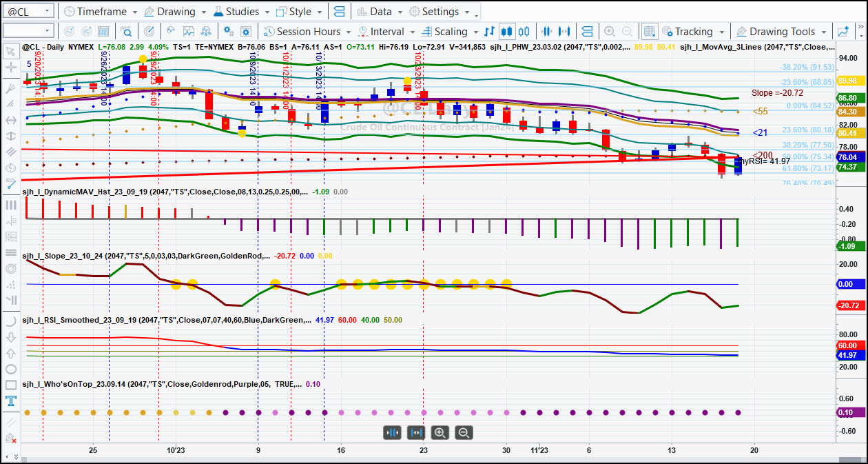
Task: Choose the arc drawing tool
Action: [x=10, y=321]
